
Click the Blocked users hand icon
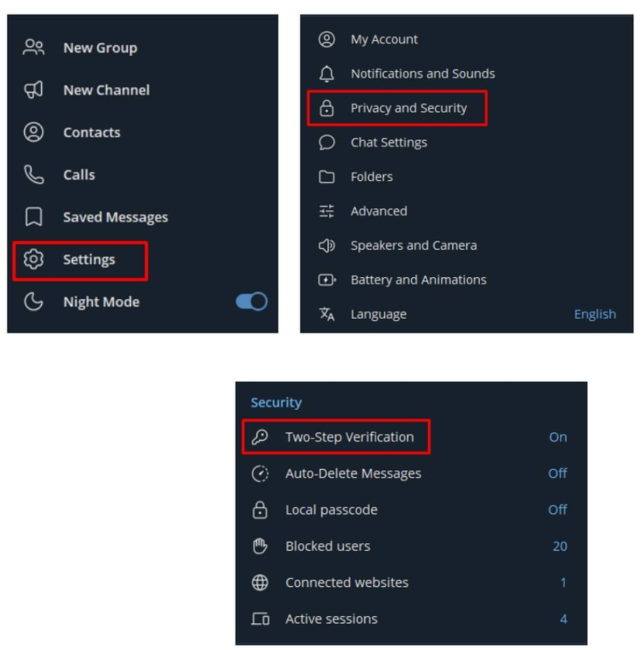coord(260,546)
